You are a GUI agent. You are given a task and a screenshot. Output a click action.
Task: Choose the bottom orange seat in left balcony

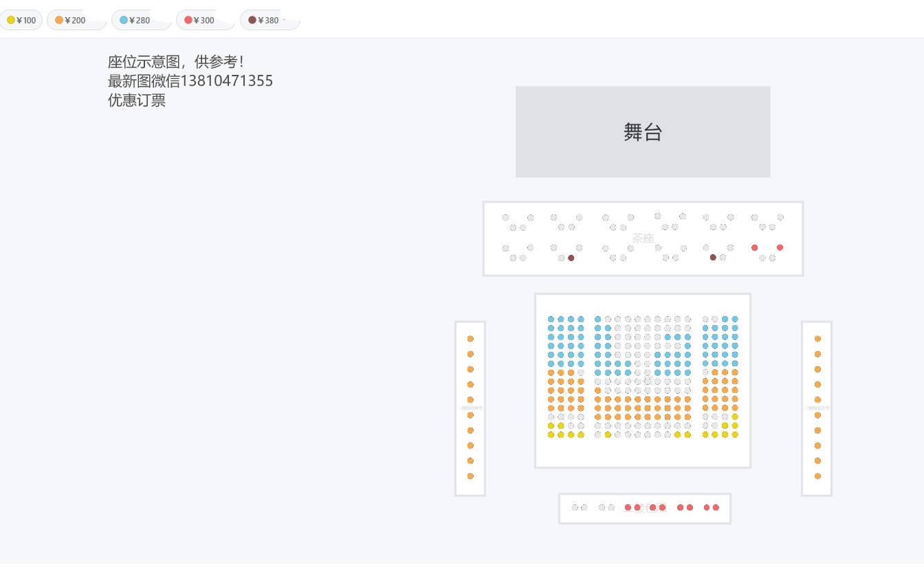[471, 476]
